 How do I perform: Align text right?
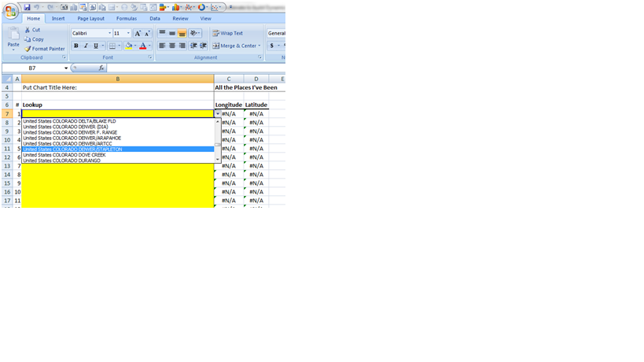(x=182, y=46)
